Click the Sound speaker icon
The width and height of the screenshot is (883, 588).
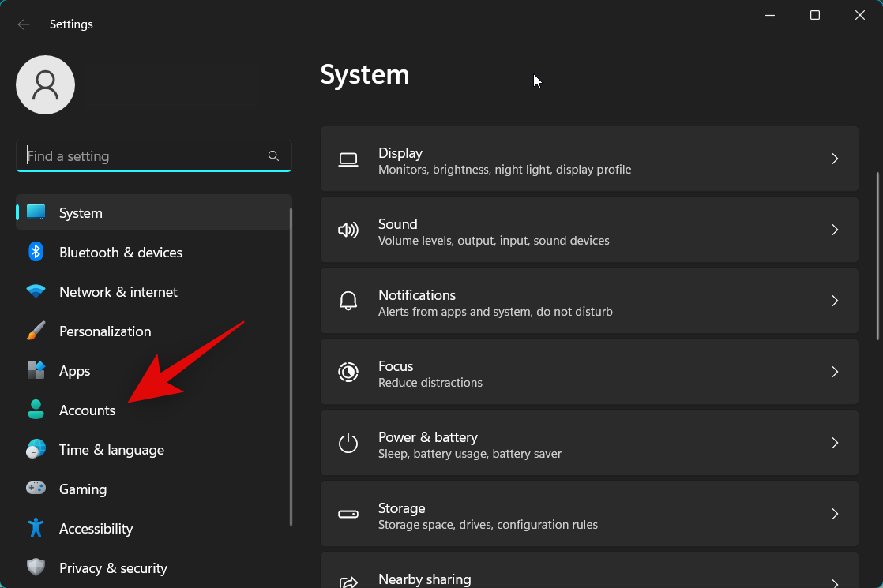(348, 230)
